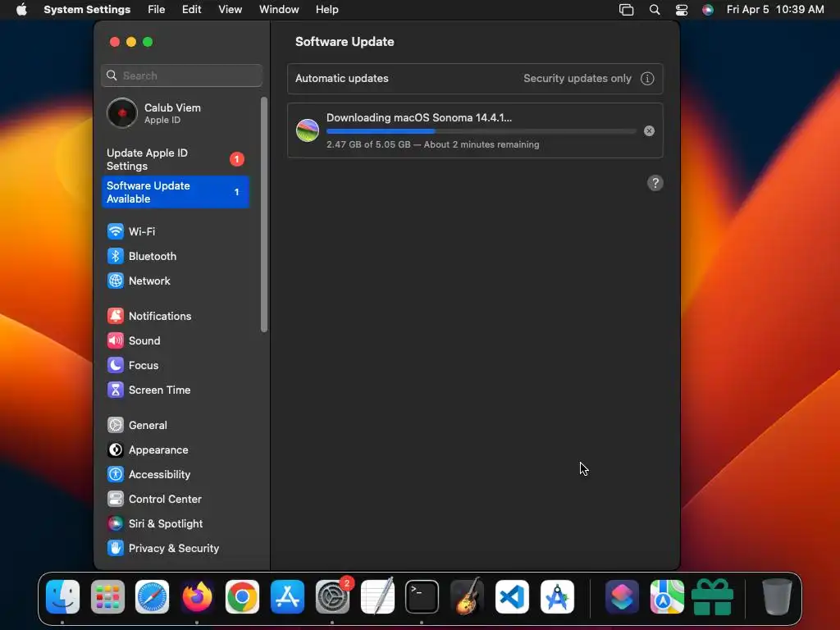
Task: Open Launchpad from the Dock
Action: click(107, 596)
